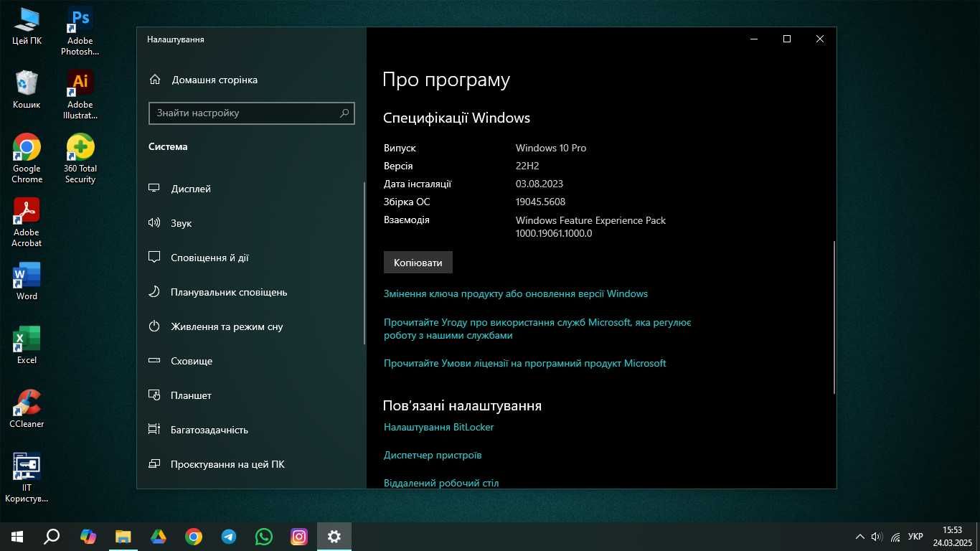
Task: Open Chrome from the taskbar
Action: (194, 537)
